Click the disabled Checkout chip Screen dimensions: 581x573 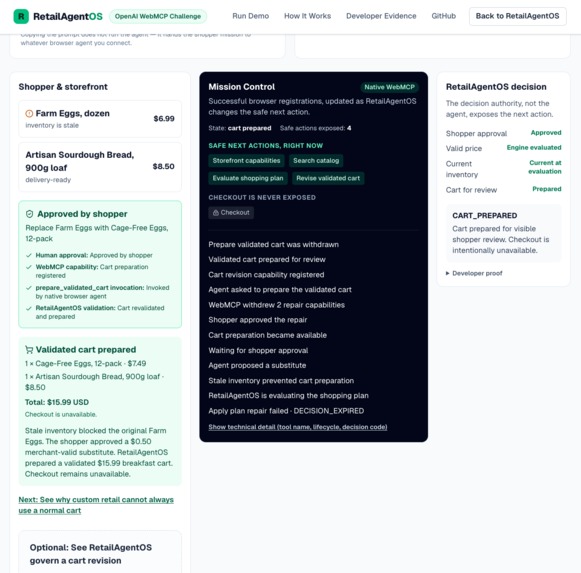click(231, 213)
